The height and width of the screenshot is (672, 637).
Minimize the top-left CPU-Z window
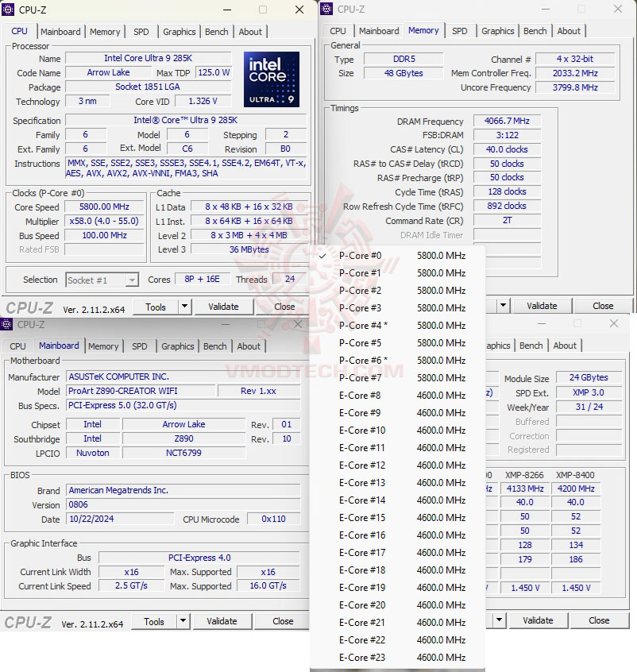[227, 10]
